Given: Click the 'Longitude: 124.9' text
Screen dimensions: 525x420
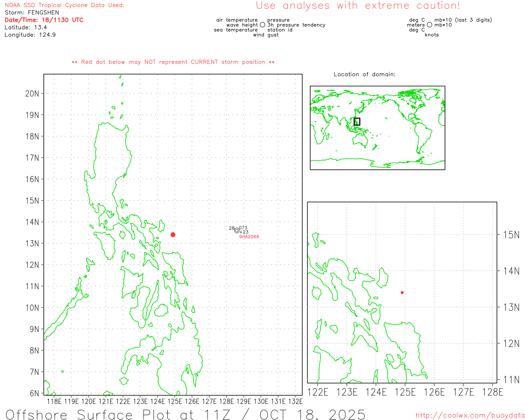Looking at the screenshot, I should (30, 35).
